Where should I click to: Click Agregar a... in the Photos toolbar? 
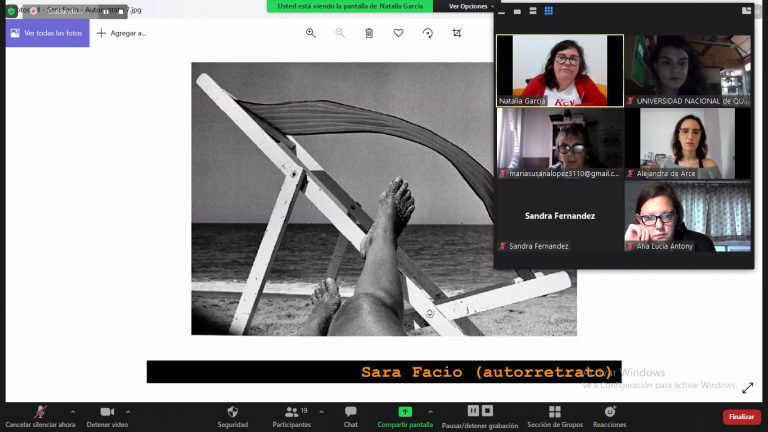pos(121,33)
